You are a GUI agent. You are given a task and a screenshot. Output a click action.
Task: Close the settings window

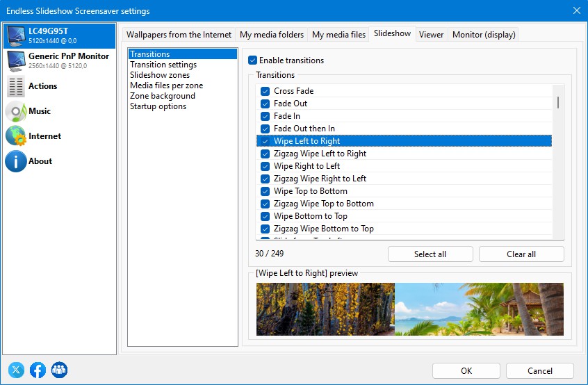pyautogui.click(x=577, y=10)
